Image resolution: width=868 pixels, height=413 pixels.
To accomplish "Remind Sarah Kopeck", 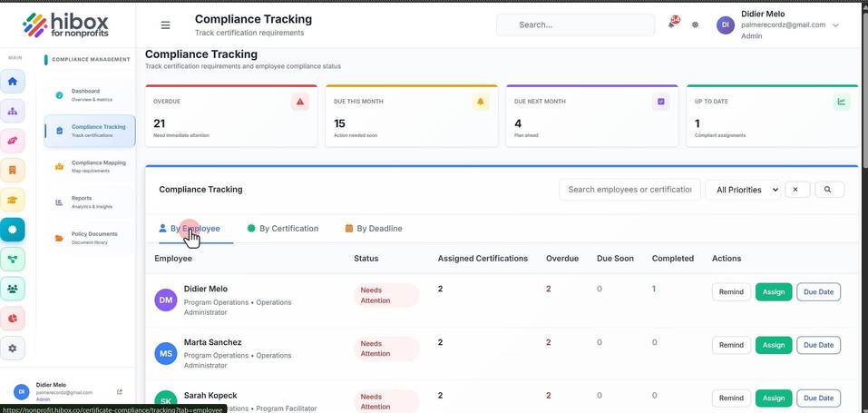I will [x=731, y=398].
